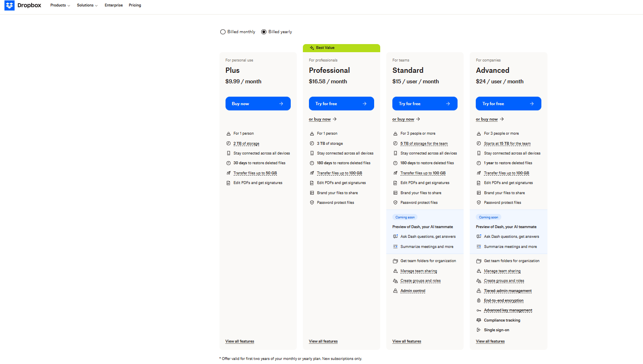
Task: Click 'Coming soon' badge in Advanced plan
Action: pos(488,218)
